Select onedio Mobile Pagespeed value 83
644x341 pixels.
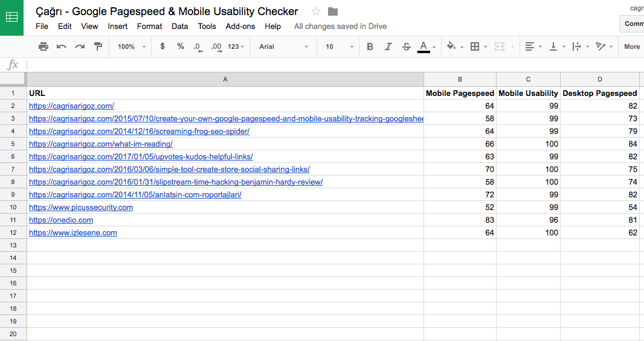coord(460,220)
